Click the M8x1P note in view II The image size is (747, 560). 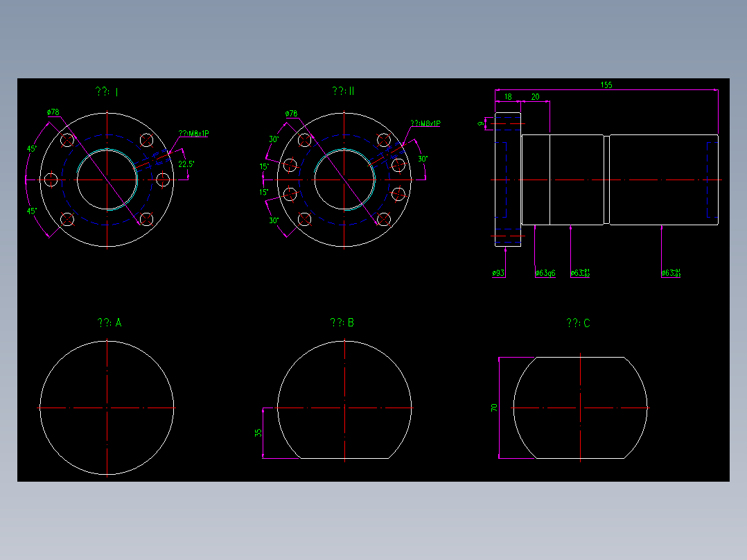[425, 123]
